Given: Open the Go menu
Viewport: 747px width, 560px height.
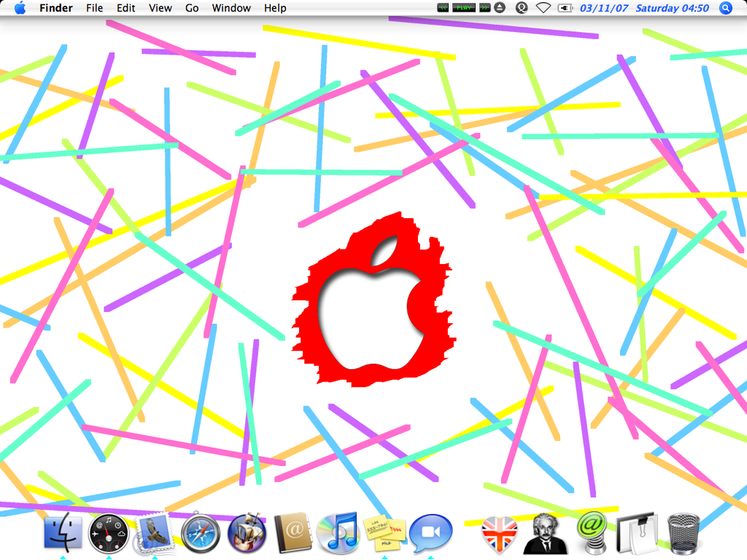Looking at the screenshot, I should (x=192, y=8).
